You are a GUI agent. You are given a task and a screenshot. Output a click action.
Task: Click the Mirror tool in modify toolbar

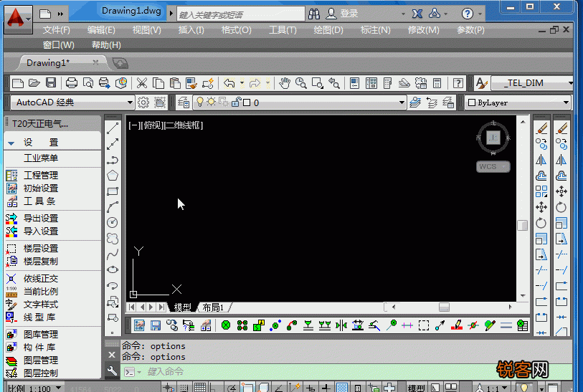[541, 160]
